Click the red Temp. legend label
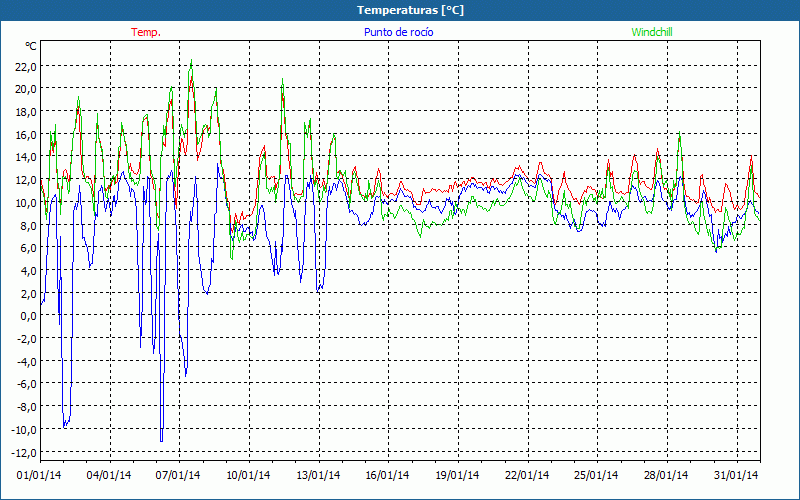800x500 pixels. pos(146,32)
